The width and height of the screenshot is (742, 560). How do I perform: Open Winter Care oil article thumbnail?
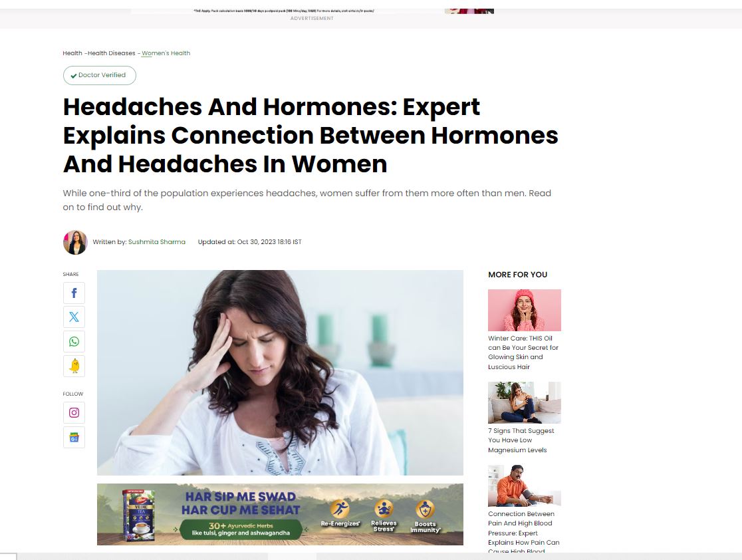point(525,310)
